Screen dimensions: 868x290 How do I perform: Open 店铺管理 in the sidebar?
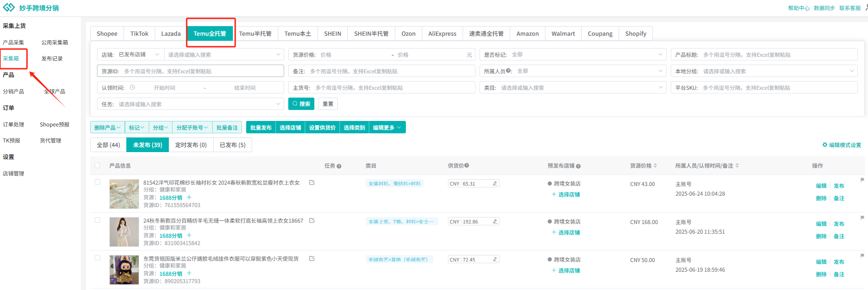pos(13,173)
